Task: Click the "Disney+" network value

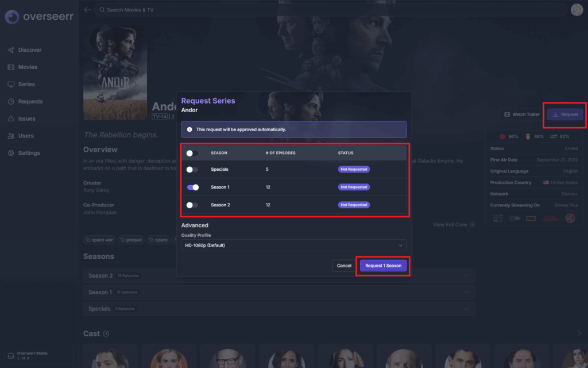Action: coord(569,194)
